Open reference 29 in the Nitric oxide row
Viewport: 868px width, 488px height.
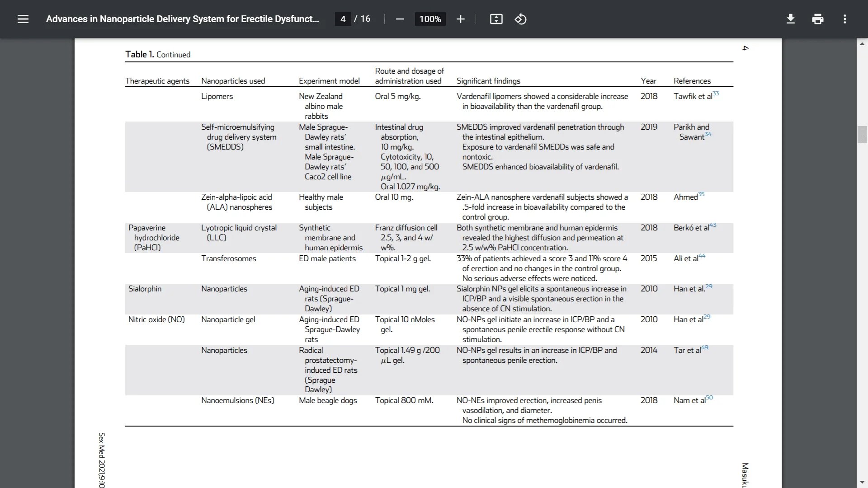[x=707, y=317]
